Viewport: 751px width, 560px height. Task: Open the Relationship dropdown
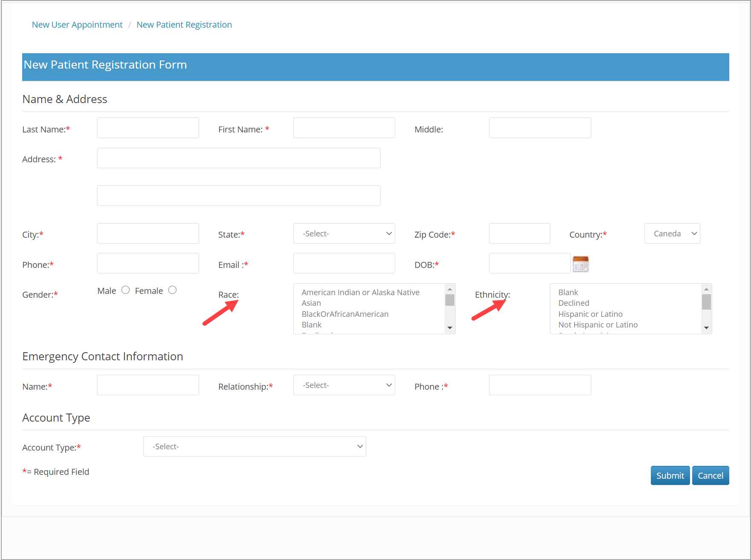click(344, 385)
